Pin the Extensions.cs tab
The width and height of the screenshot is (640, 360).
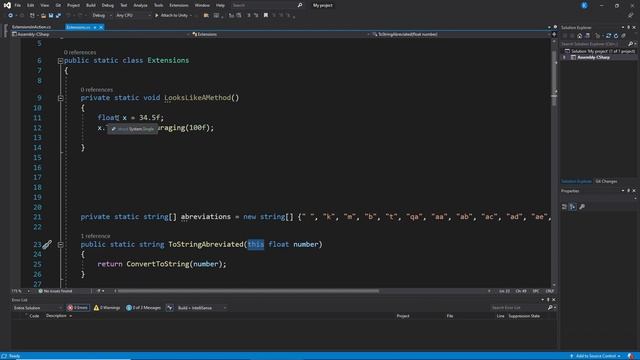[x=95, y=27]
